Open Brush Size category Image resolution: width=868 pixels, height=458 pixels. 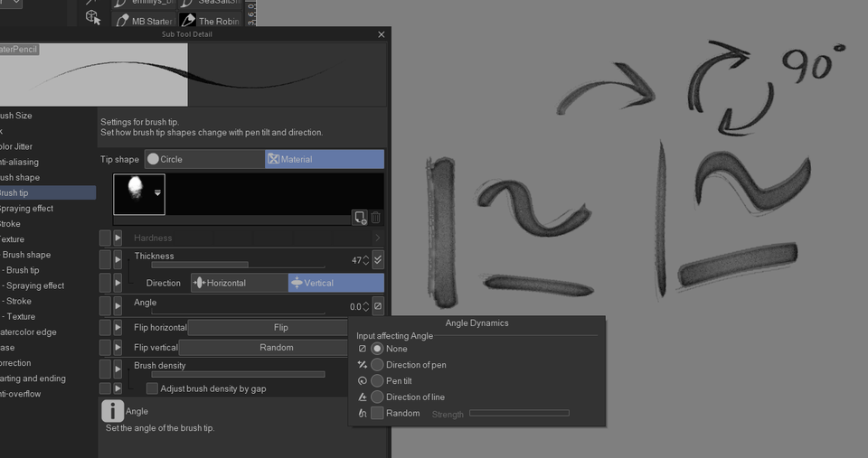pos(48,116)
